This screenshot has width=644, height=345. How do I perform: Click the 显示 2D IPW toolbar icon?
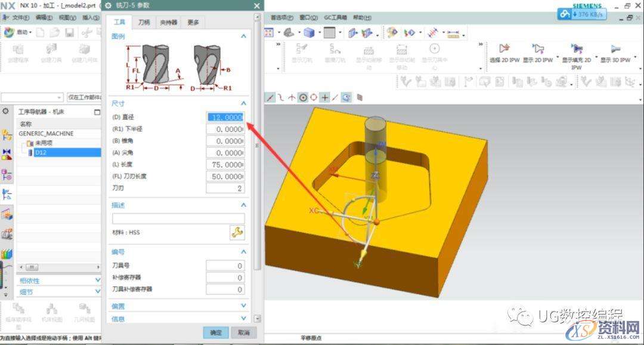point(538,48)
